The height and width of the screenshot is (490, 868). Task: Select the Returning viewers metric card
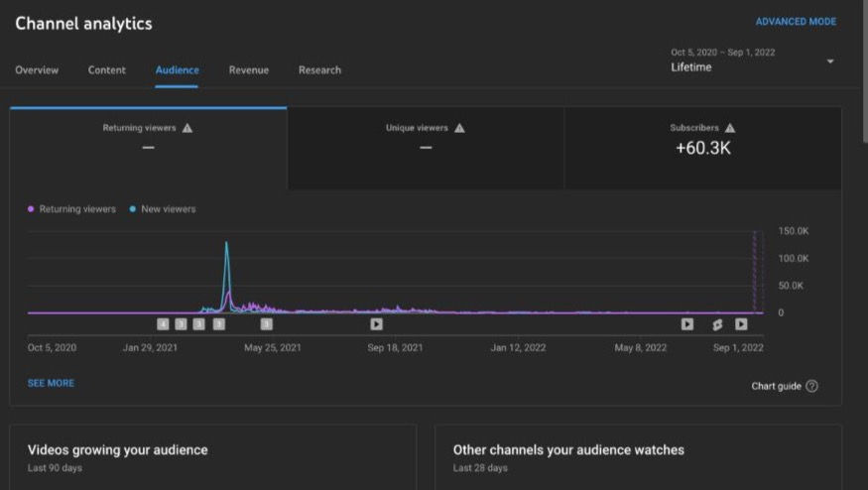[x=149, y=149]
